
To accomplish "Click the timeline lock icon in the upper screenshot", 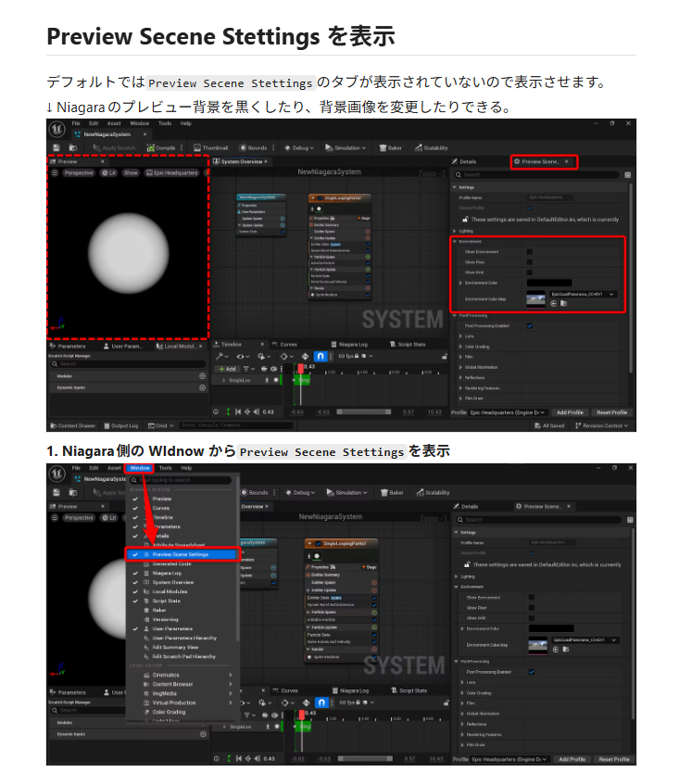I will [x=444, y=357].
